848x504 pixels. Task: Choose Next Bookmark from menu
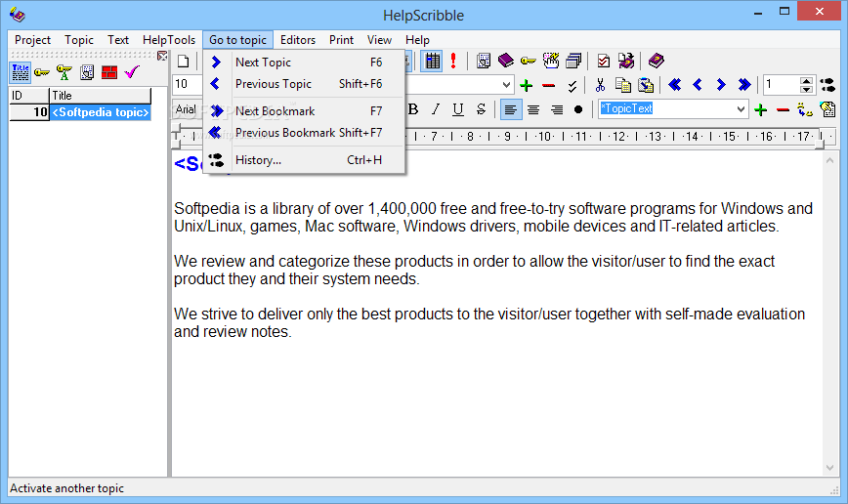tap(304, 110)
